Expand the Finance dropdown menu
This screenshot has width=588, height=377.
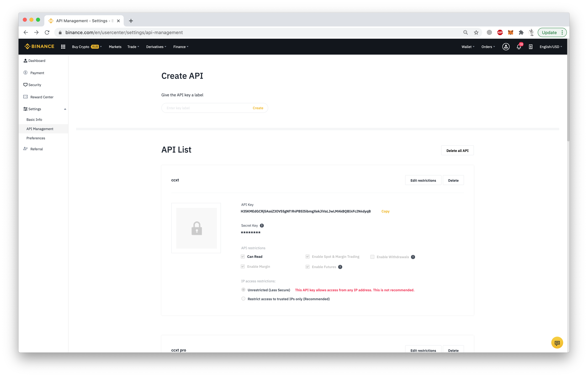[x=181, y=47]
